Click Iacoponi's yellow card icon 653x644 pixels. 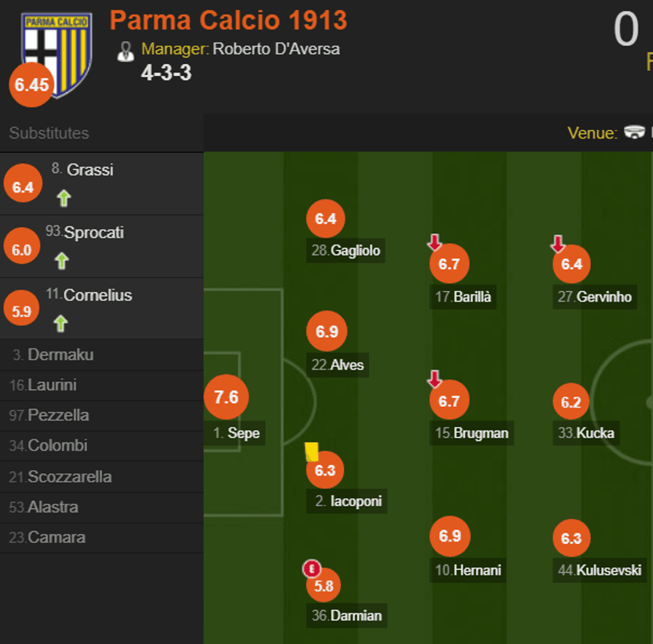[311, 452]
